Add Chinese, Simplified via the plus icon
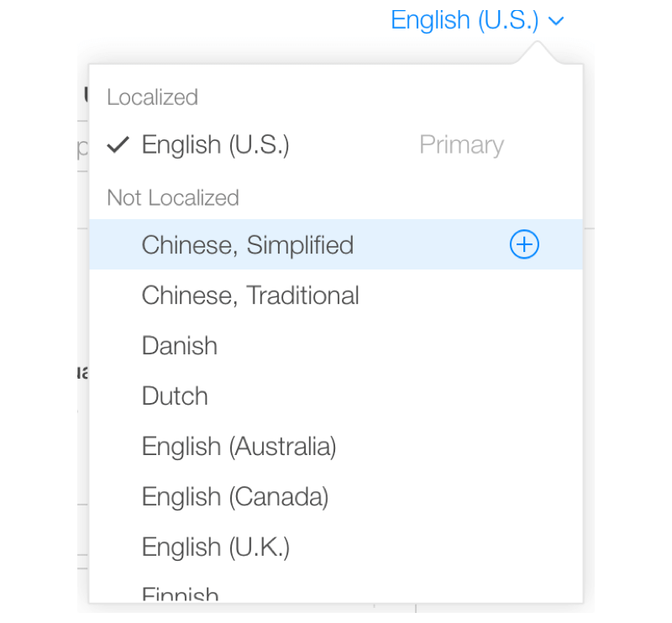This screenshot has width=672, height=623. point(524,244)
